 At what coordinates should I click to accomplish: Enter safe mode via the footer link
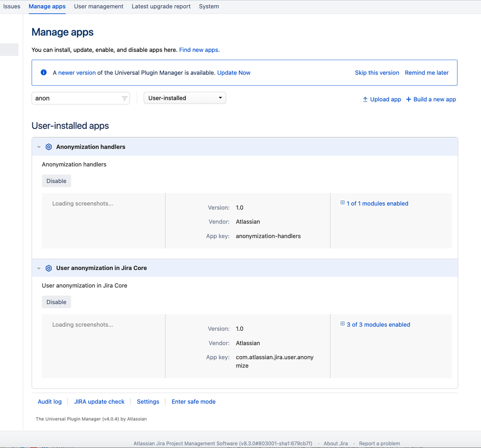(x=193, y=401)
